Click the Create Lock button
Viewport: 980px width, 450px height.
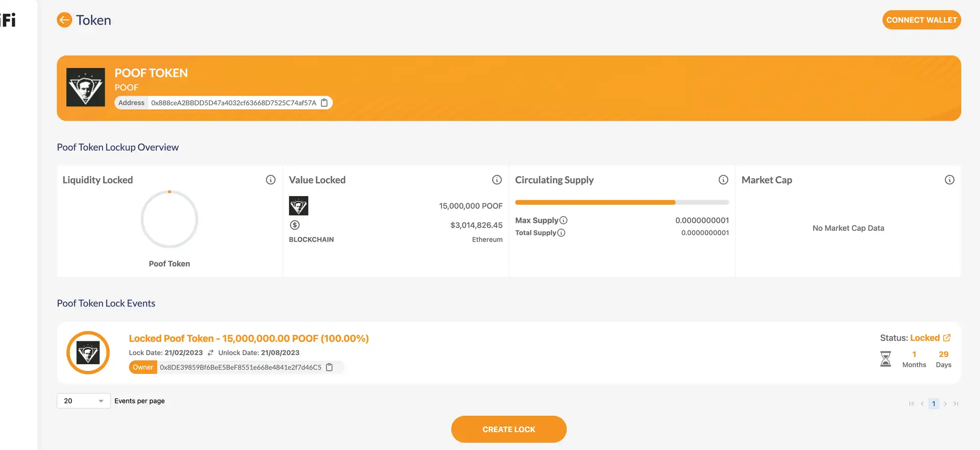(x=508, y=429)
